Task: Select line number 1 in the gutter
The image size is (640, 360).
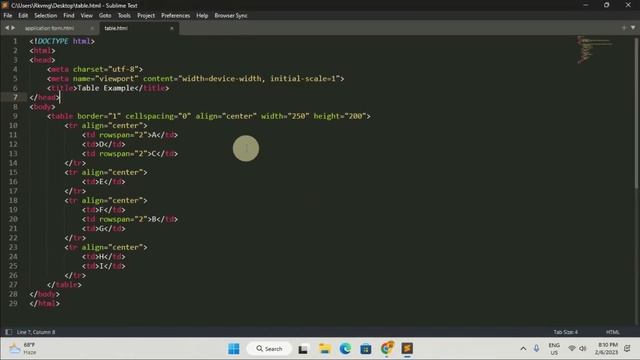Action: pos(15,41)
